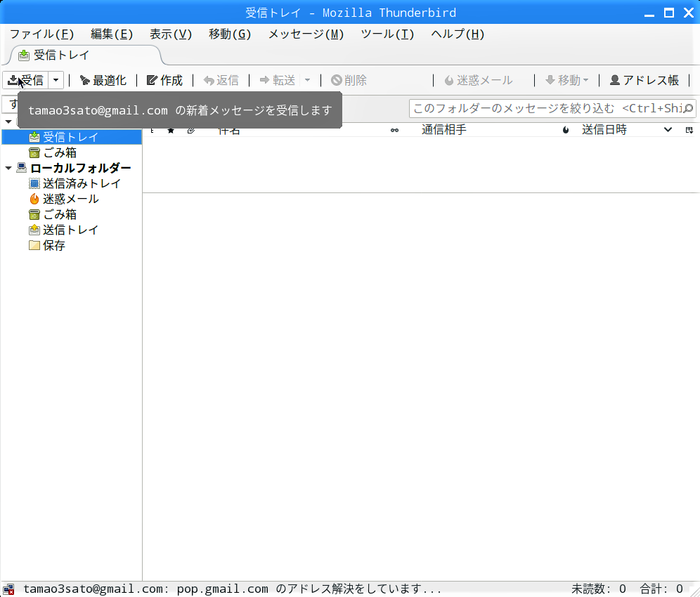Click 合計: 0 in the status bar
The width and height of the screenshot is (700, 597).
point(661,589)
